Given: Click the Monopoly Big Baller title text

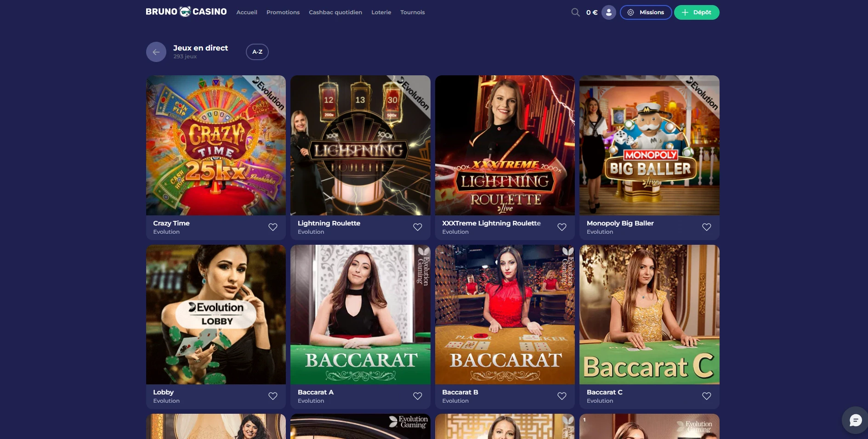Looking at the screenshot, I should (x=620, y=223).
